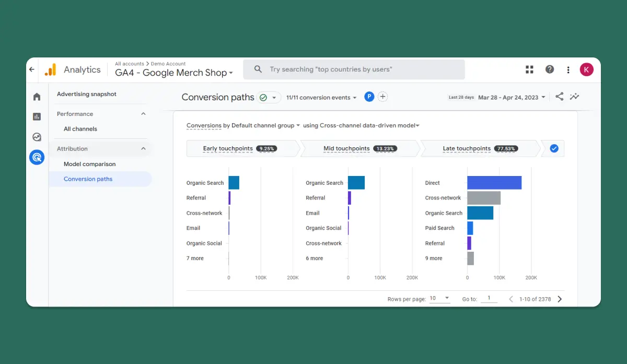Viewport: 627px width, 364px height.
Task: Open the Reports bar chart icon
Action: pos(37,116)
